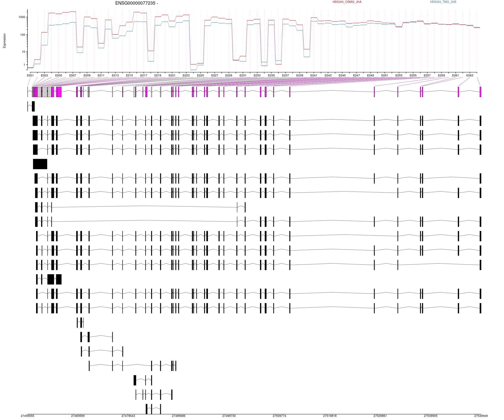
Task: Select the HEK293_OSMI2_2hA legend label
Action: pos(347,2)
